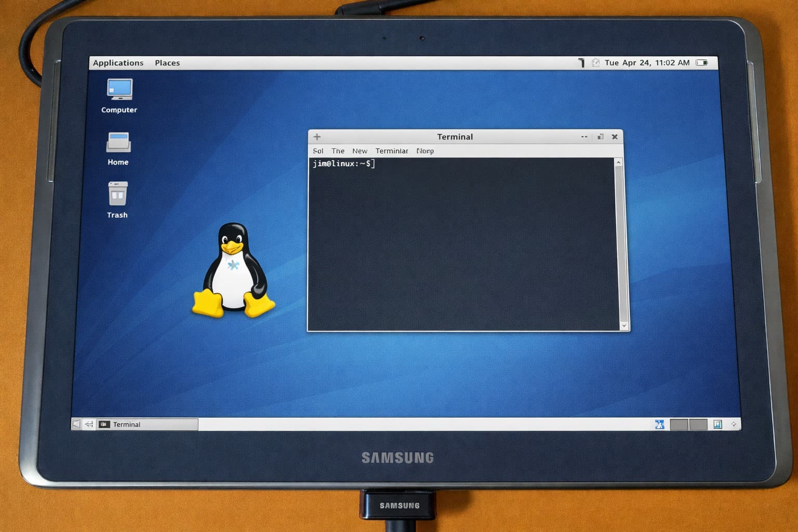Click the battery indicator icon
The height and width of the screenshot is (532, 798).
tap(702, 63)
